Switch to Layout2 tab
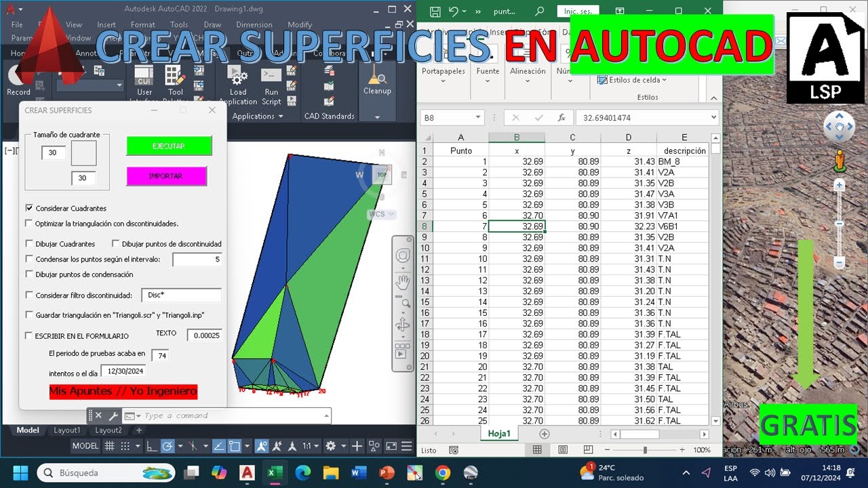Viewport: 868px width, 488px height. tap(108, 430)
